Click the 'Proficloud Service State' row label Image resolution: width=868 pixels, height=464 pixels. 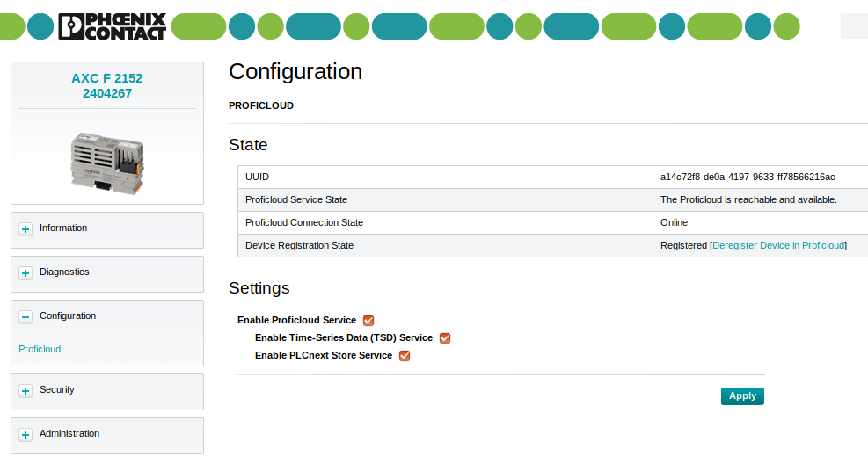[x=296, y=199]
